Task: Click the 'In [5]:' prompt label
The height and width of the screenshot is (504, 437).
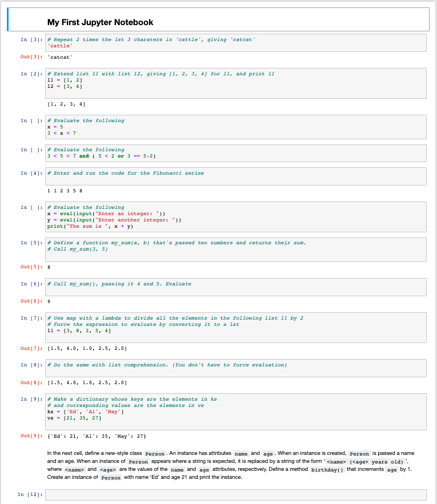Action: click(31, 243)
